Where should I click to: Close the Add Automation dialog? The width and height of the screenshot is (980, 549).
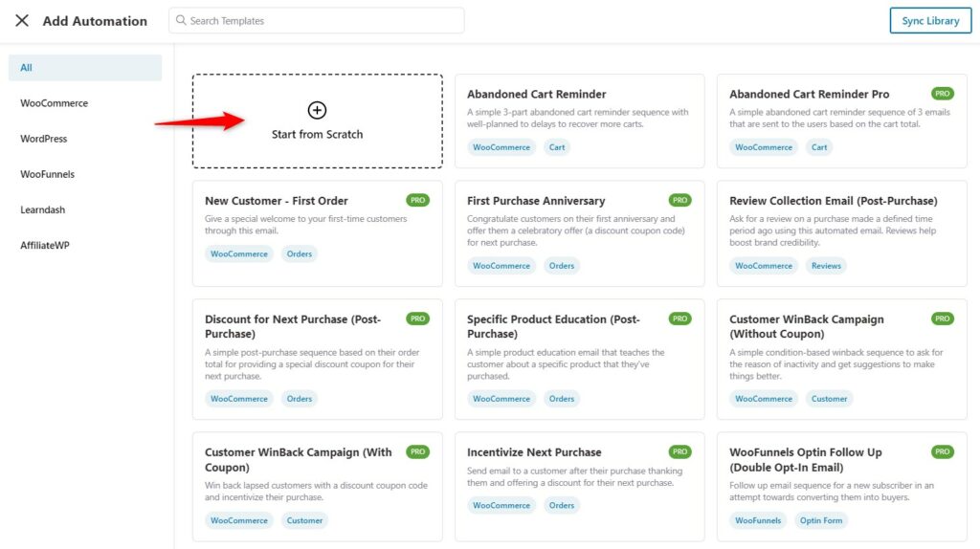tap(22, 21)
